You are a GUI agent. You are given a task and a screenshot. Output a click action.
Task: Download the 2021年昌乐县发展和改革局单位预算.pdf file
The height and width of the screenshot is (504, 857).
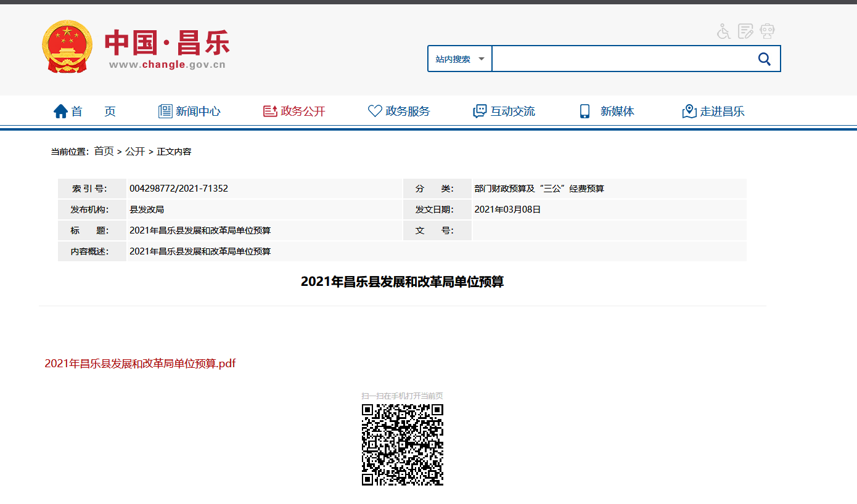140,364
